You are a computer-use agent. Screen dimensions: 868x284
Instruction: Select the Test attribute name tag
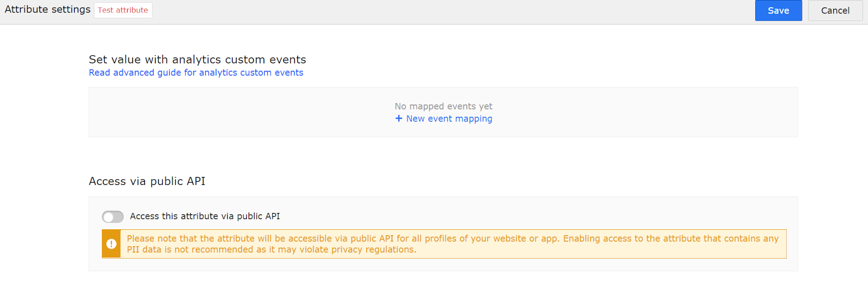pyautogui.click(x=123, y=10)
